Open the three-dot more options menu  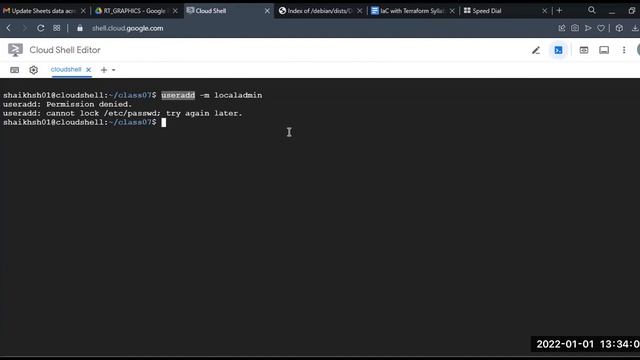pyautogui.click(x=624, y=50)
